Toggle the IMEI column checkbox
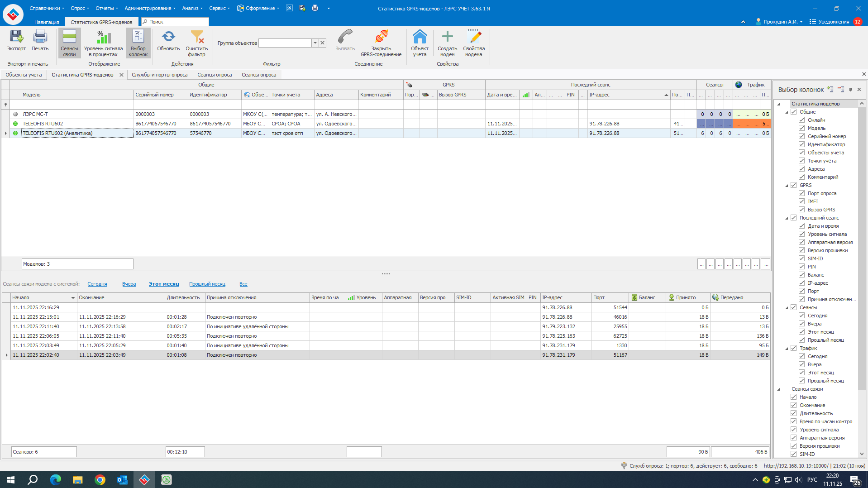Viewport: 868px width, 488px height. (801, 201)
